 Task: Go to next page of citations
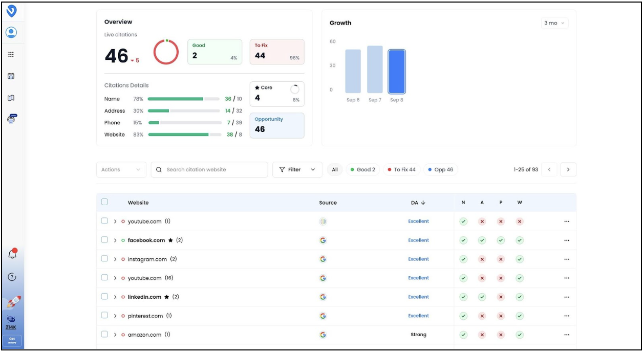click(x=568, y=170)
